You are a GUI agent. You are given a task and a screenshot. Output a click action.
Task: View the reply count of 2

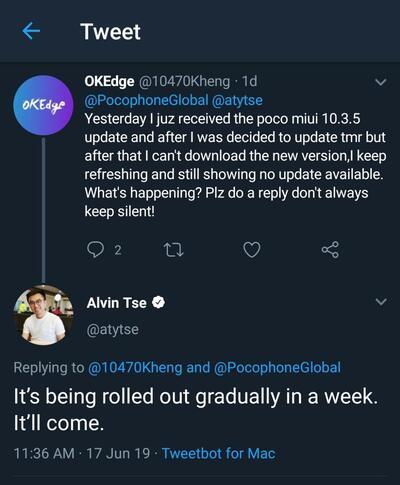118,250
